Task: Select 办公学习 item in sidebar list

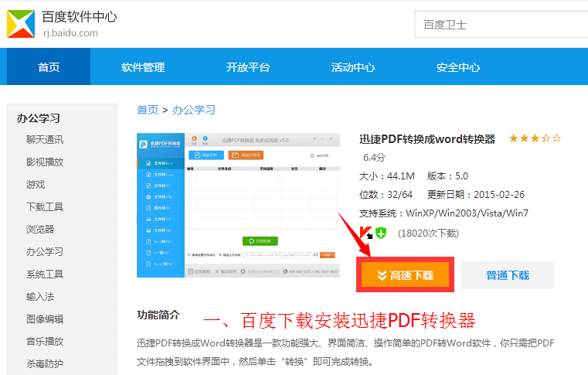Action: pyautogui.click(x=45, y=252)
